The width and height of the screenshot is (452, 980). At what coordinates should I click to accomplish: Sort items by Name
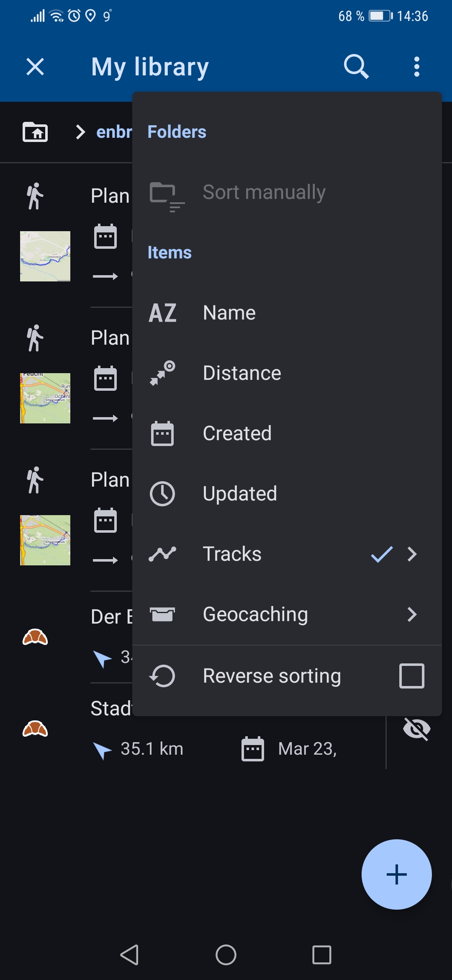coord(229,313)
